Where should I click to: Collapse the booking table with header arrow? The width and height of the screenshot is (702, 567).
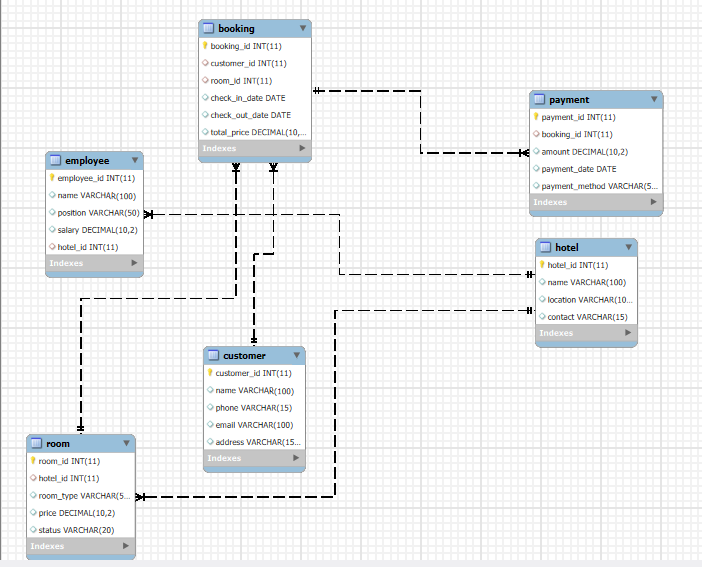[303, 28]
